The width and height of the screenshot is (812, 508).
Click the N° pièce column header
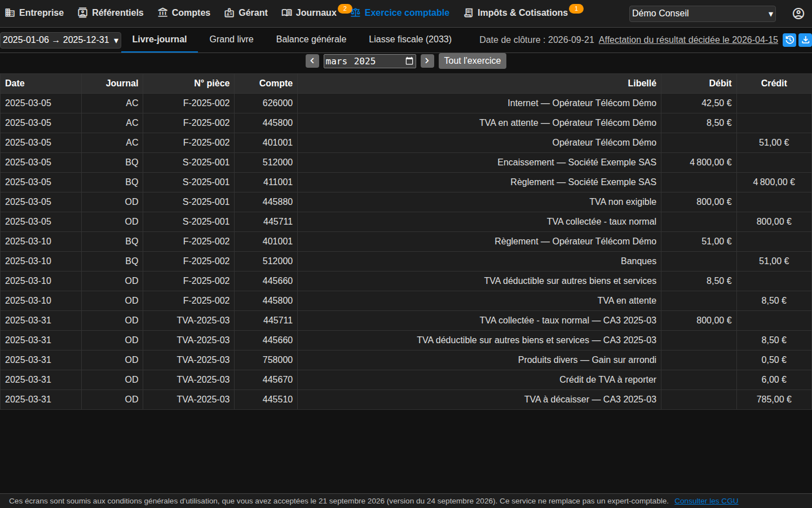click(188, 84)
